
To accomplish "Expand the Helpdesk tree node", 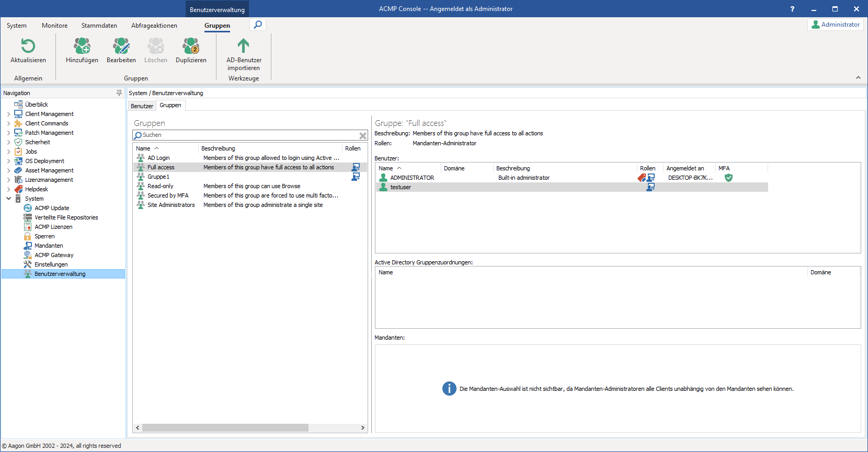I will 8,189.
